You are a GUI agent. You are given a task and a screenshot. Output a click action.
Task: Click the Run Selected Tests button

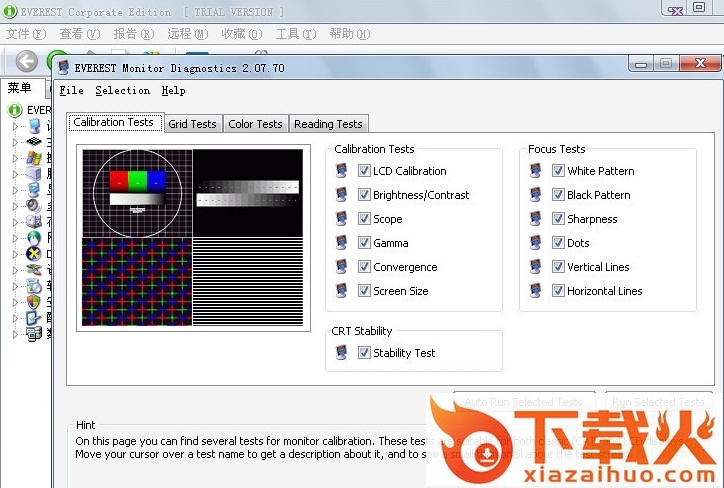(658, 402)
